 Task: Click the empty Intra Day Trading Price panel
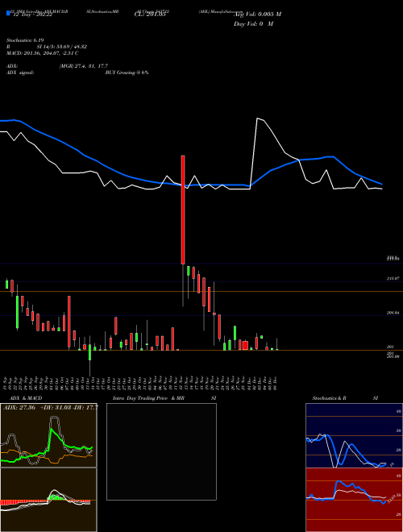(x=161, y=451)
